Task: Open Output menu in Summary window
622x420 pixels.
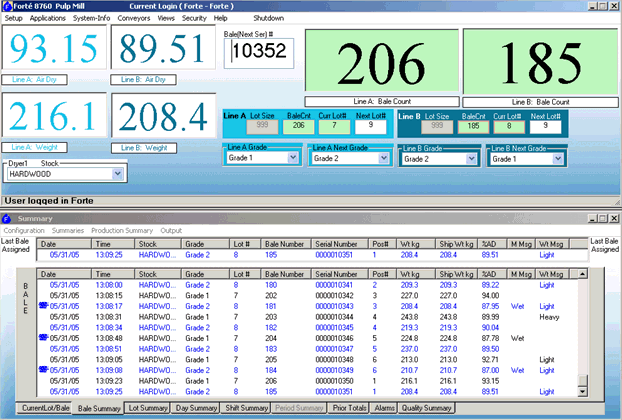Action: (x=171, y=230)
